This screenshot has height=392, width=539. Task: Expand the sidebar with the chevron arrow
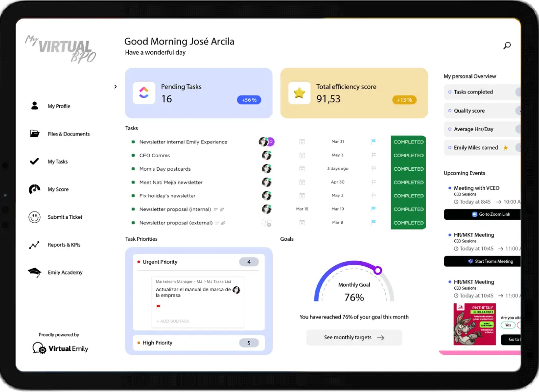(x=116, y=87)
